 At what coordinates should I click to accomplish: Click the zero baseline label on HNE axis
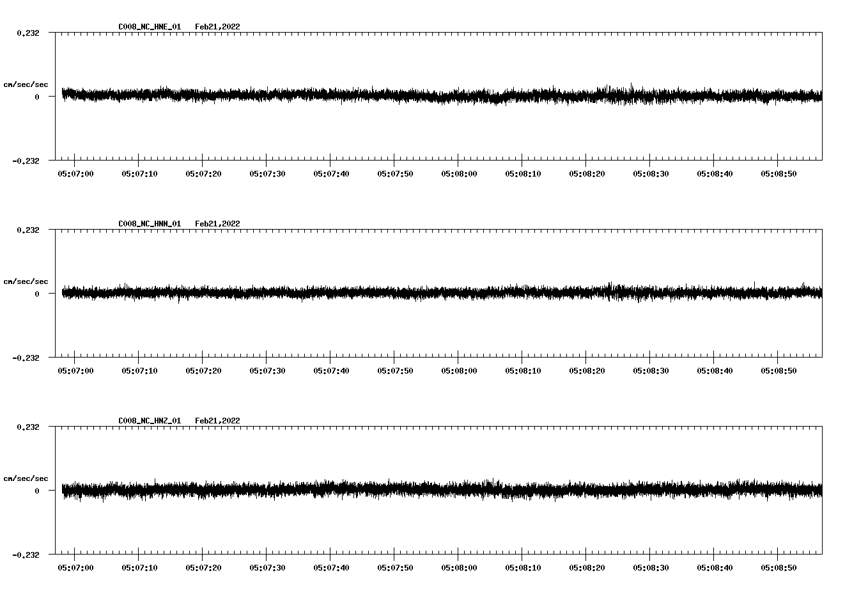[36, 97]
